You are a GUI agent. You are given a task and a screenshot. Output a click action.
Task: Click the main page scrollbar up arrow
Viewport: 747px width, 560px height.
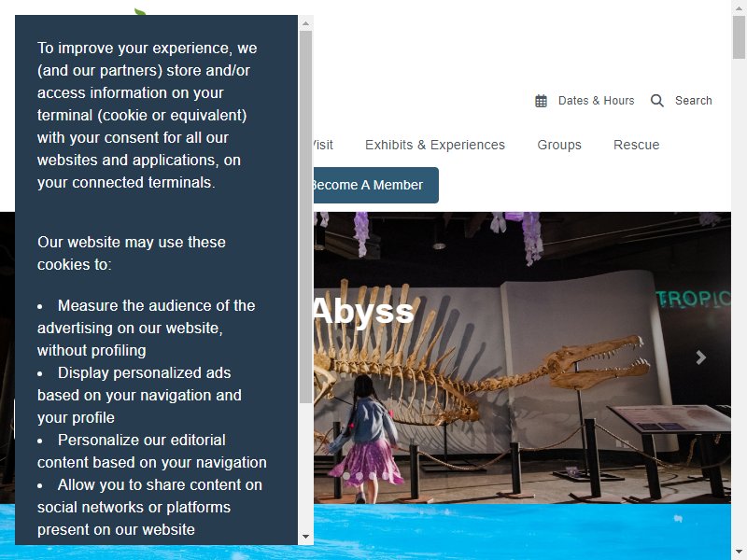[740, 7]
